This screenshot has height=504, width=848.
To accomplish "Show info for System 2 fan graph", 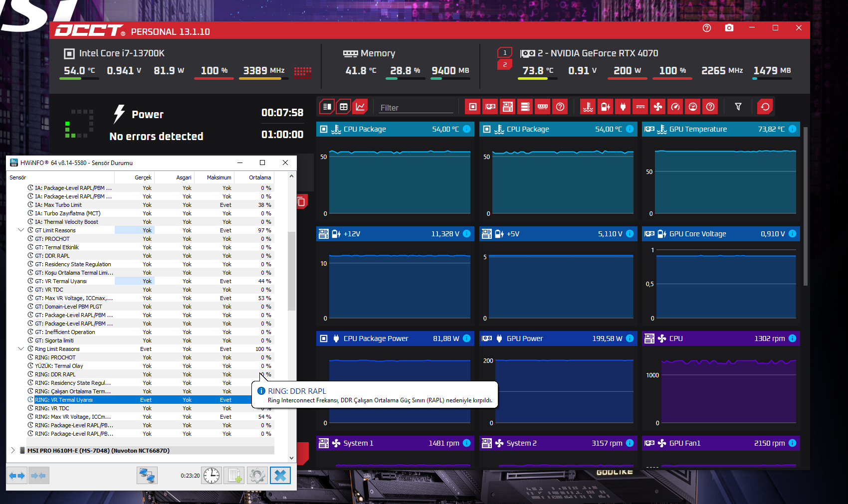I will (x=630, y=443).
